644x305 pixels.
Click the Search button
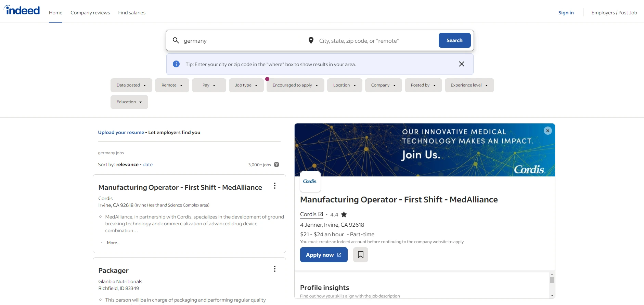(x=454, y=40)
